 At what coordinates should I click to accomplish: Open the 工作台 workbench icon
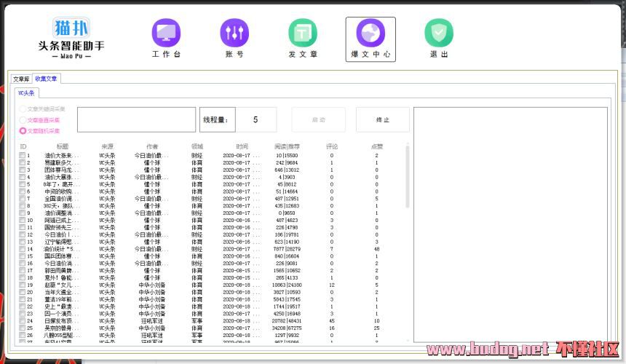click(x=166, y=33)
